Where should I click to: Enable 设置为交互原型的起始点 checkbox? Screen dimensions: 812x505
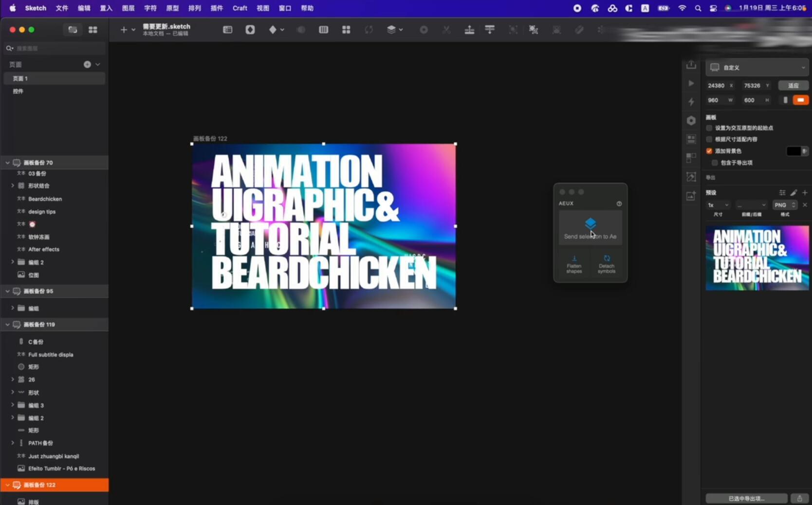[x=709, y=128]
